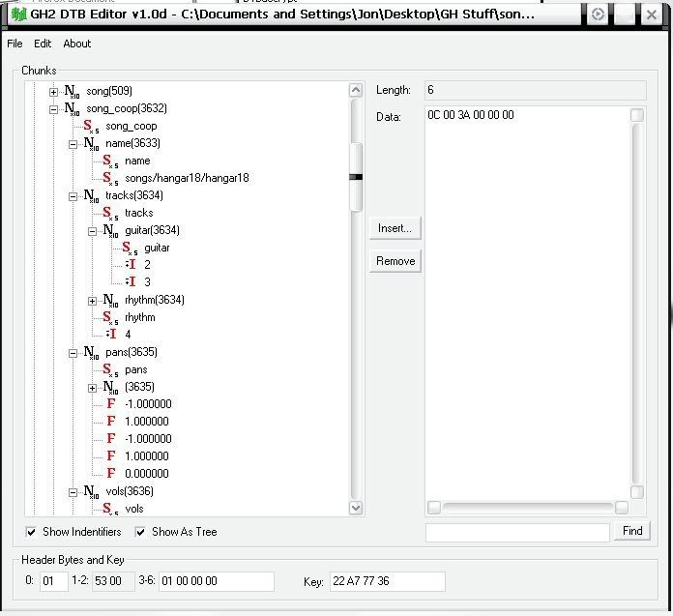The image size is (673, 616).
Task: Click the string icon beside the name string
Action: click(x=110, y=161)
